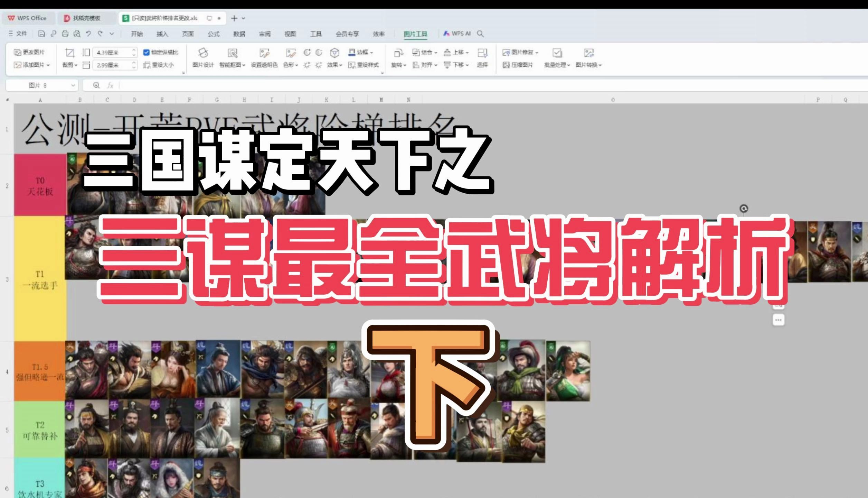The image size is (868, 498).
Task: Click the 更改图片 change picture button
Action: pos(29,52)
